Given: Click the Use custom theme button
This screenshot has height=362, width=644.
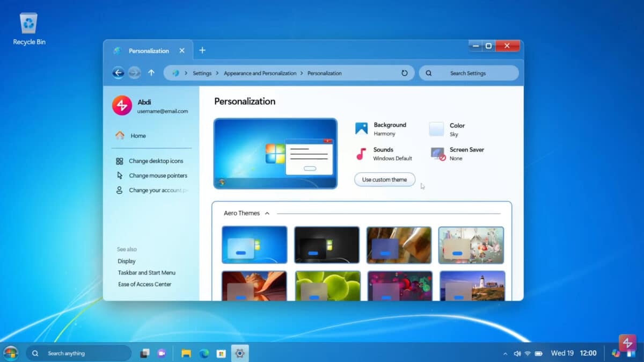Looking at the screenshot, I should tap(384, 179).
